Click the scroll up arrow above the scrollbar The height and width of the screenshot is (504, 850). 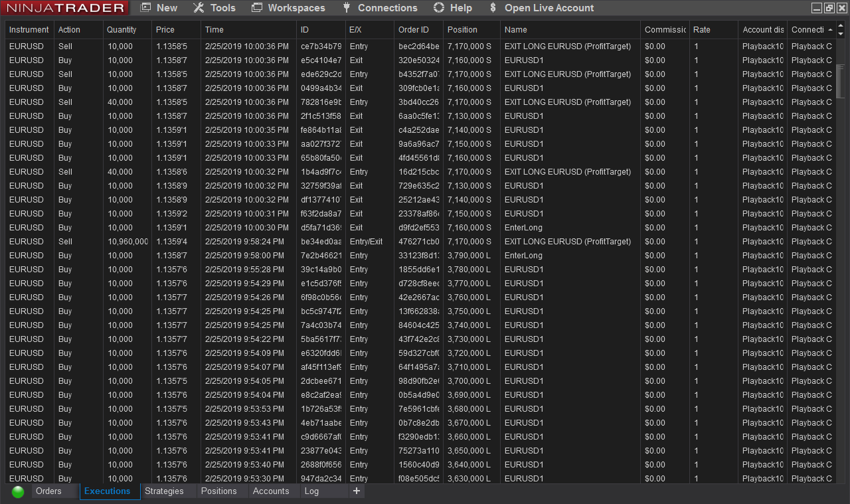pyautogui.click(x=840, y=26)
